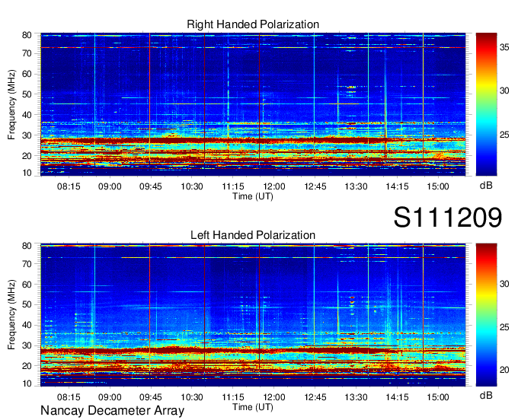The height and width of the screenshot is (420, 518).
Task: Click the 12:45 tick on Right Handed plot
Action: (315, 186)
